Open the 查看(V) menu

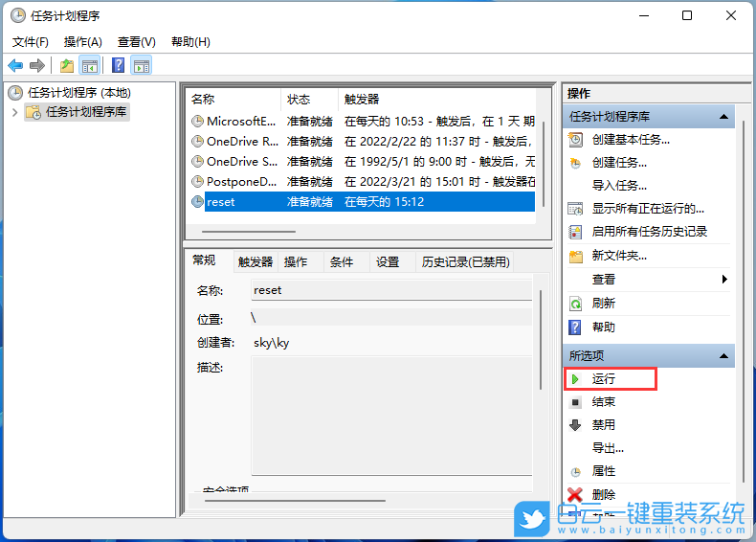click(x=137, y=42)
